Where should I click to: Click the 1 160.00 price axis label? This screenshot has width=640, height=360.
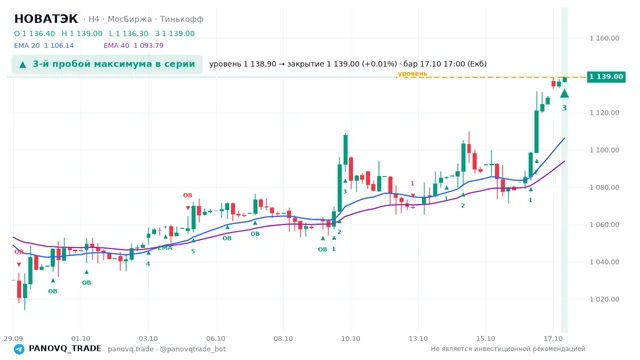point(604,38)
